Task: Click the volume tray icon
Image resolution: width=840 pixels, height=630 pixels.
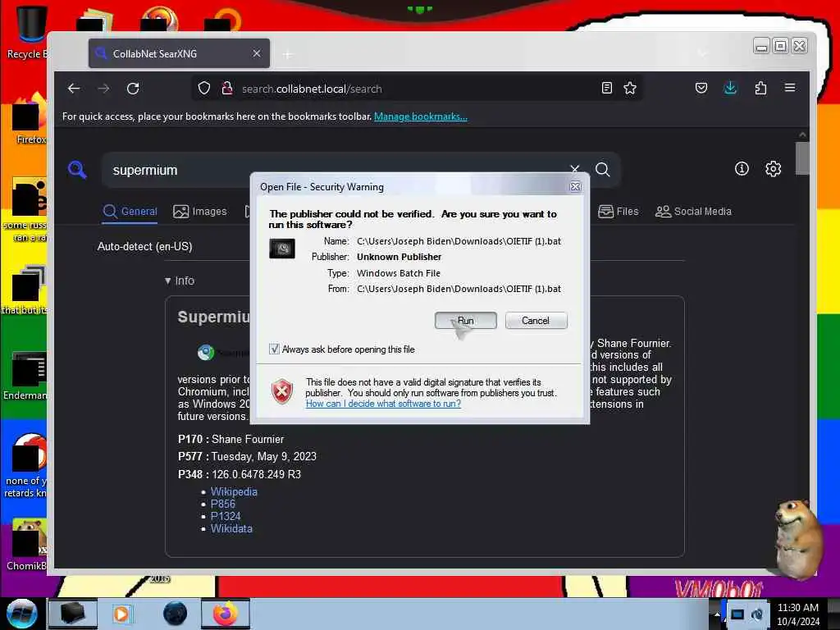Action: click(757, 614)
